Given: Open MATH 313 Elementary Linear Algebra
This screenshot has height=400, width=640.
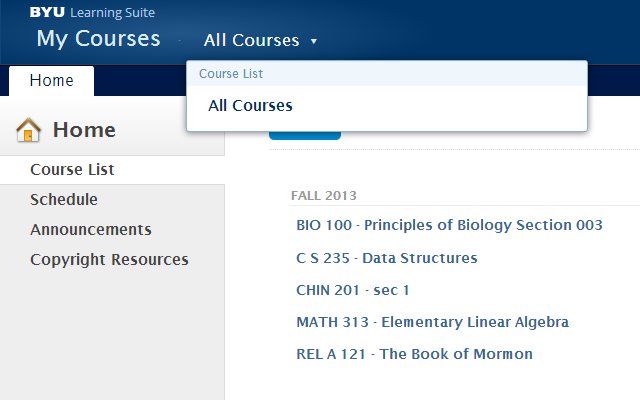Looking at the screenshot, I should tap(432, 322).
